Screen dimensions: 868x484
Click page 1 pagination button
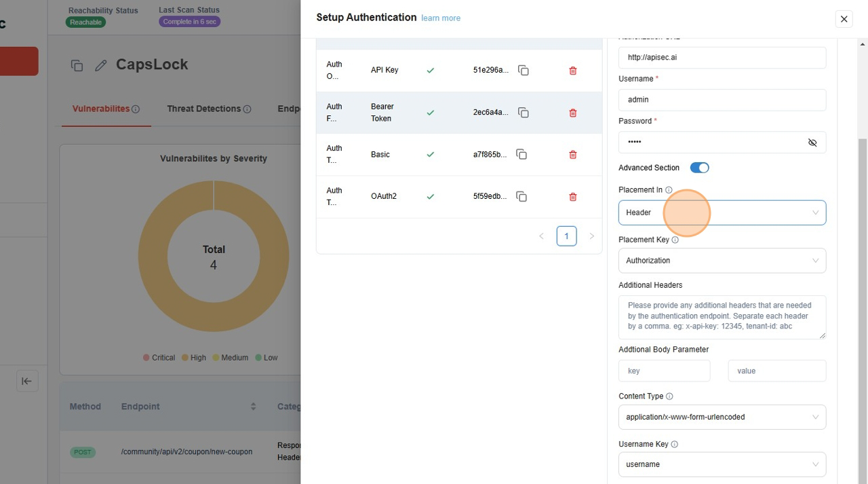click(566, 236)
